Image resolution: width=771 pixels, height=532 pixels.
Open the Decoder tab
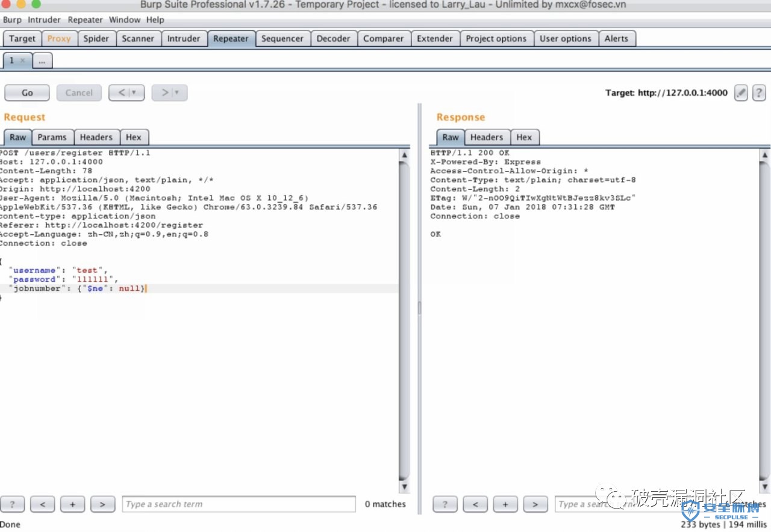[333, 39]
